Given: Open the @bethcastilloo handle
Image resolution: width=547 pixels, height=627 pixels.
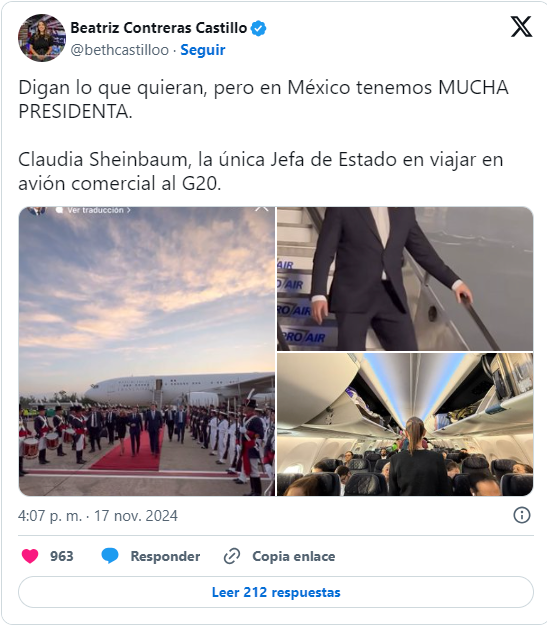Looking at the screenshot, I should pyautogui.click(x=120, y=50).
